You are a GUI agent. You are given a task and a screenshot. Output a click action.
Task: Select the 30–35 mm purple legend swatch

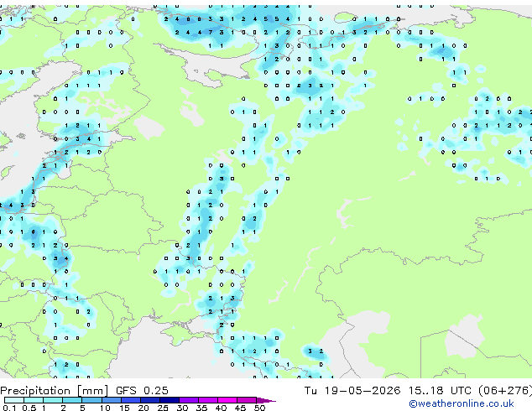coord(189,400)
